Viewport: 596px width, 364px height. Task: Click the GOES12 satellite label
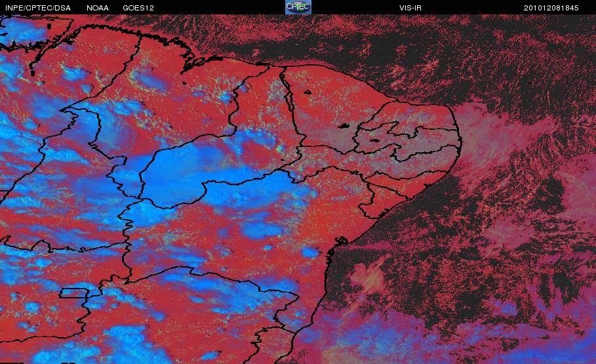(138, 8)
